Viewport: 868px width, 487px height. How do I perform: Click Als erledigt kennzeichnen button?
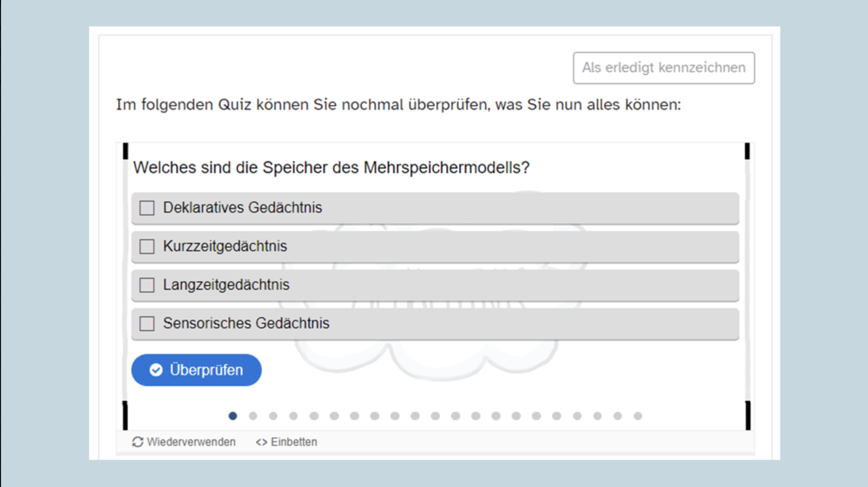[x=664, y=68]
